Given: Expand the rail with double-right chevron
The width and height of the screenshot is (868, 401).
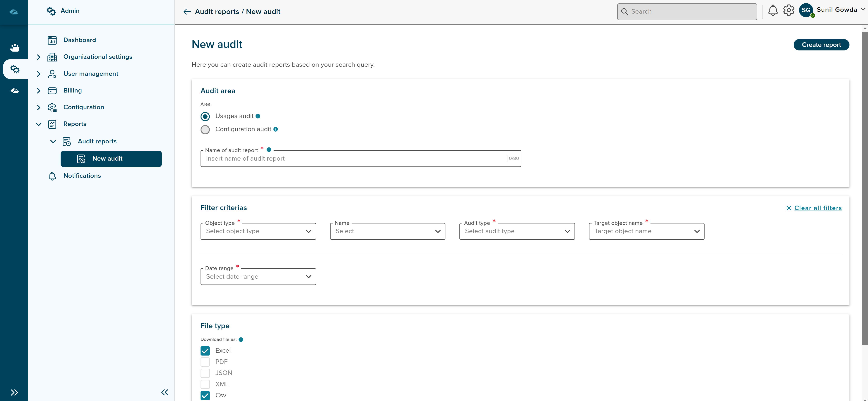Looking at the screenshot, I should click(14, 392).
